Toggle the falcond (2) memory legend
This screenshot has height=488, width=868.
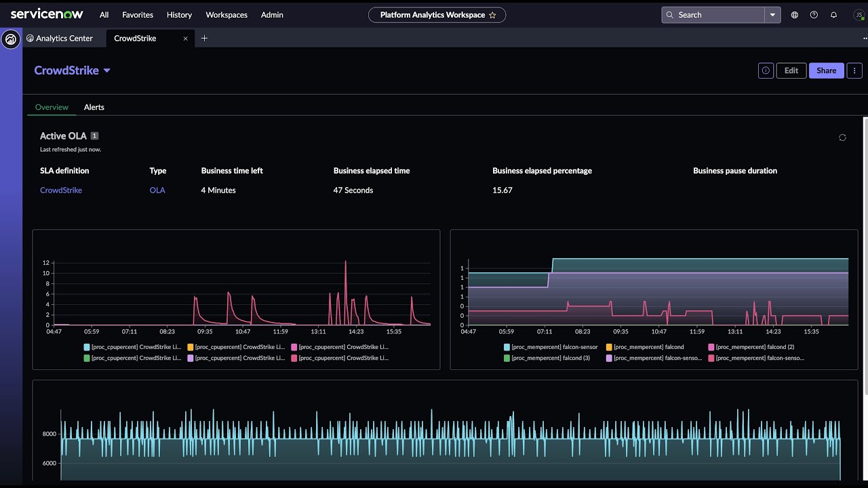[751, 347]
